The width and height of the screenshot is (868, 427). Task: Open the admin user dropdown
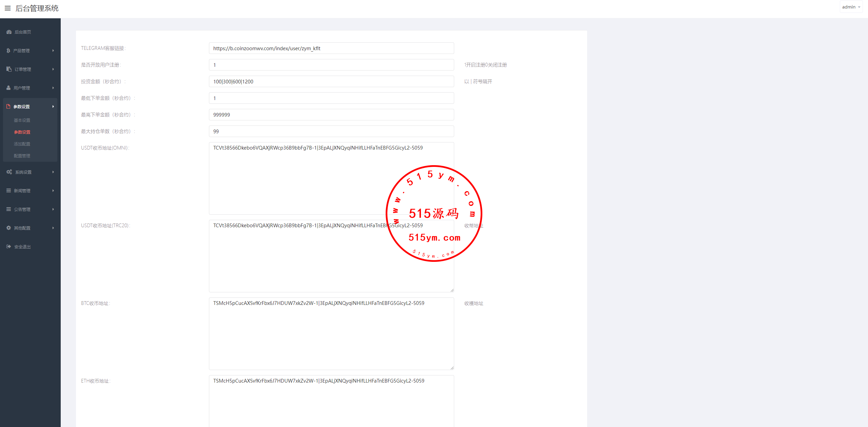851,7
